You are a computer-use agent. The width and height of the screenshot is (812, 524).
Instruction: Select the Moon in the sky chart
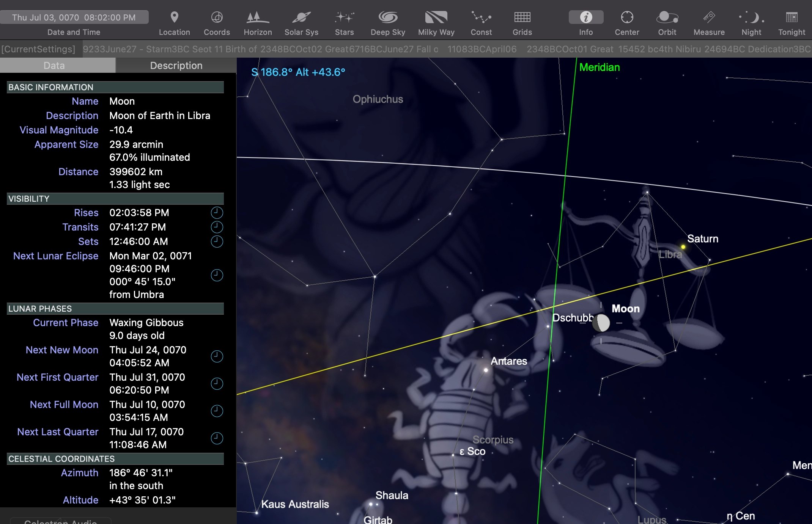[x=601, y=323]
